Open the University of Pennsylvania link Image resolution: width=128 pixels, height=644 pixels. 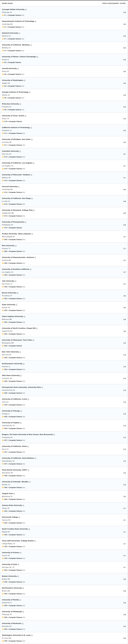tap(13, 222)
